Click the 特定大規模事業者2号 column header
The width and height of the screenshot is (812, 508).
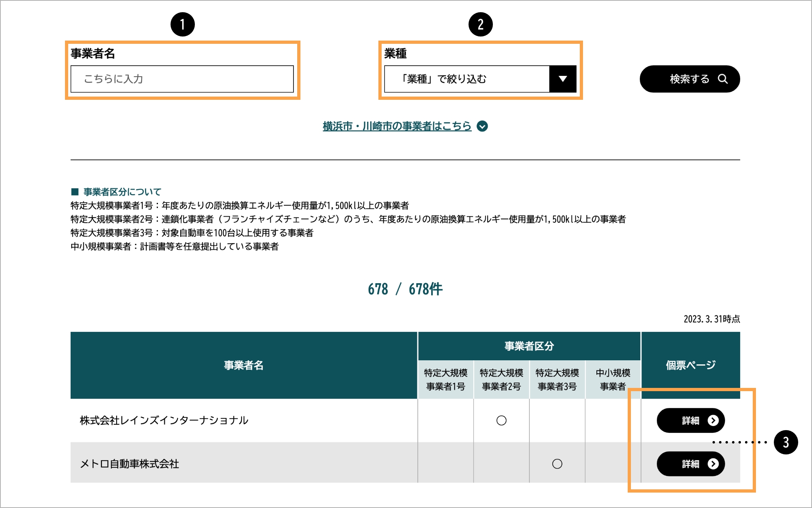tap(501, 379)
